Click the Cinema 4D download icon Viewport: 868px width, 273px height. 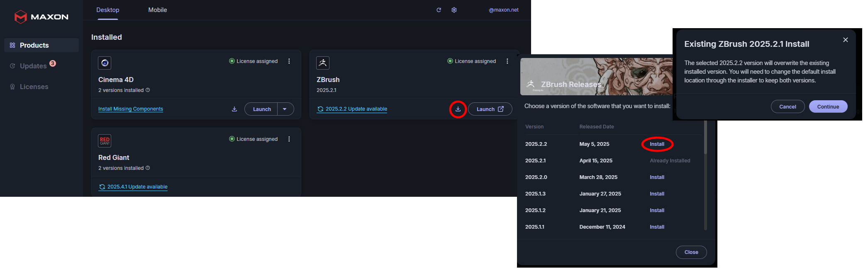pos(234,109)
